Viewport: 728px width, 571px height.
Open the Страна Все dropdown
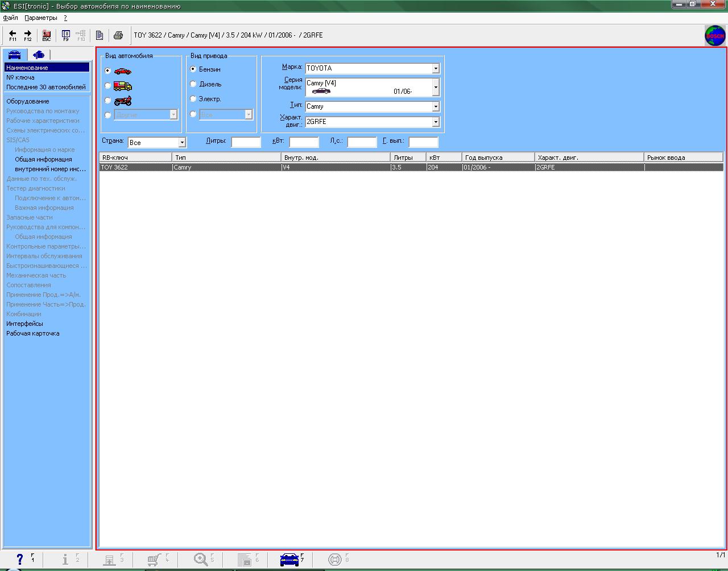182,142
